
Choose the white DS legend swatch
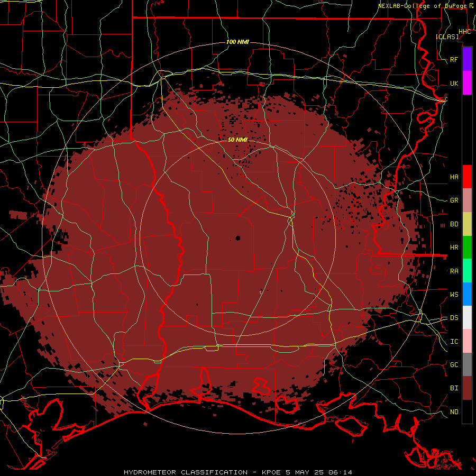click(467, 317)
